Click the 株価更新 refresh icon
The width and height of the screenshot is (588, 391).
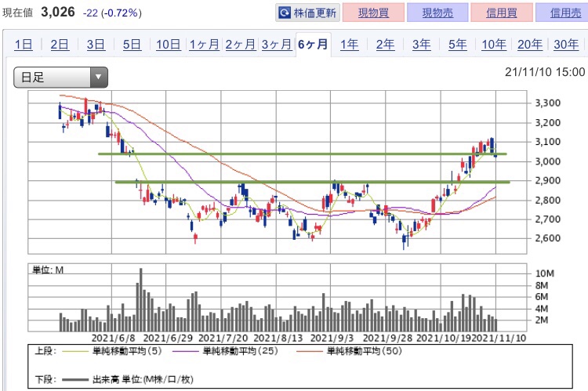pos(285,13)
